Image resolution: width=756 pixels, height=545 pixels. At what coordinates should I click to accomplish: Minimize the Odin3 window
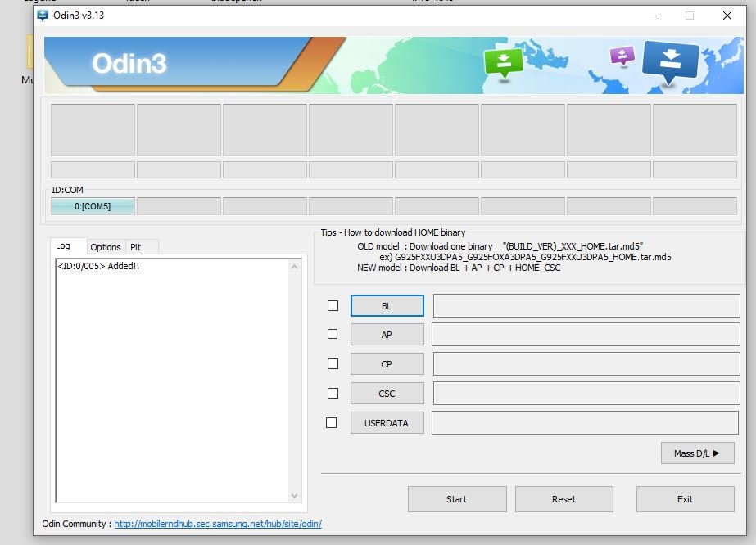click(x=652, y=16)
